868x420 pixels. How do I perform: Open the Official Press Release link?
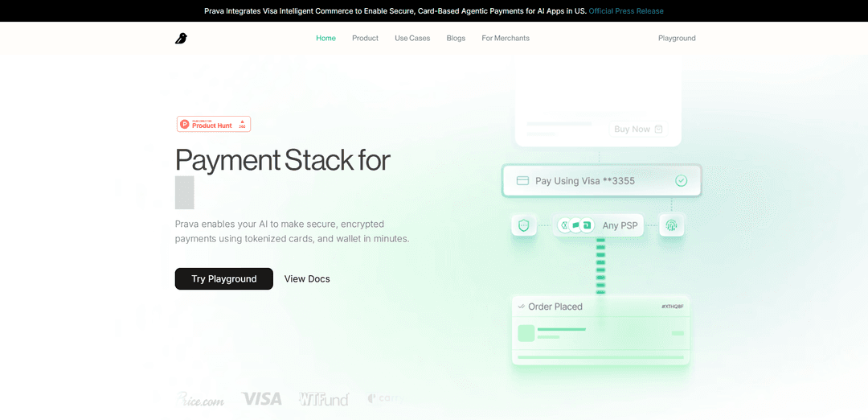(x=626, y=11)
